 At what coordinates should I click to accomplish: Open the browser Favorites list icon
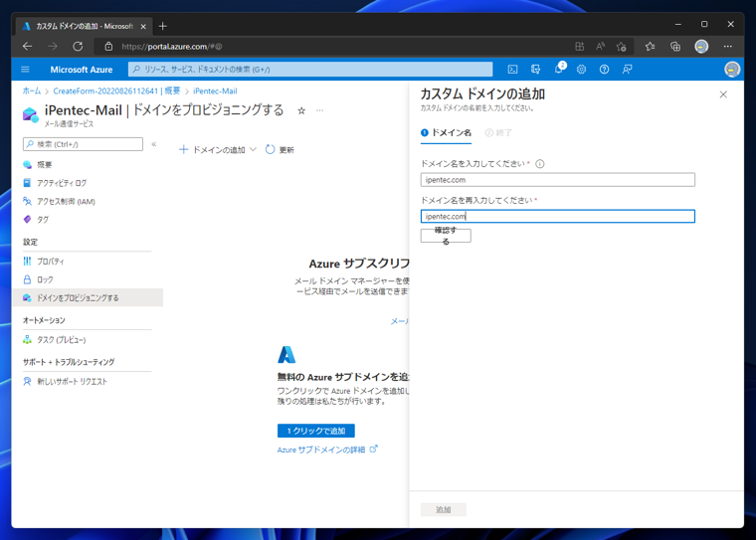click(x=650, y=47)
